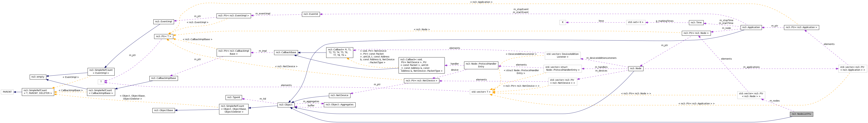Click the m_eventImpl edge label
This screenshot has width=868, height=123.
263,14
